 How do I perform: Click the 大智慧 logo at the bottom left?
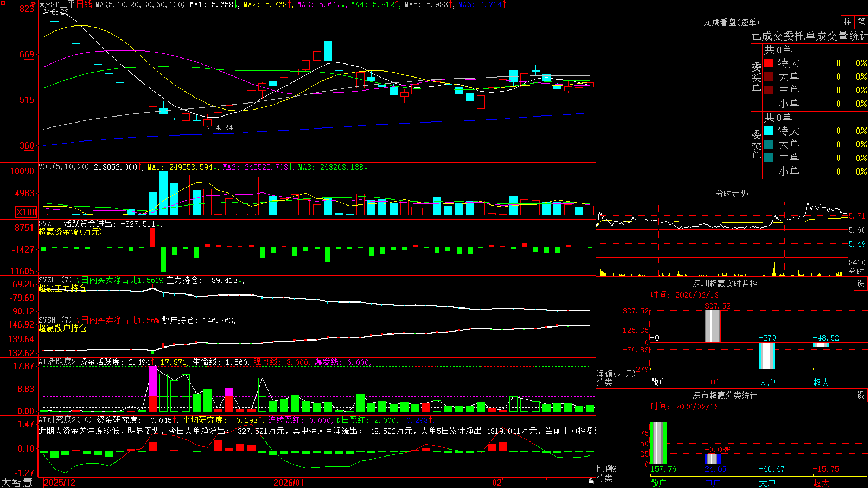click(x=17, y=483)
